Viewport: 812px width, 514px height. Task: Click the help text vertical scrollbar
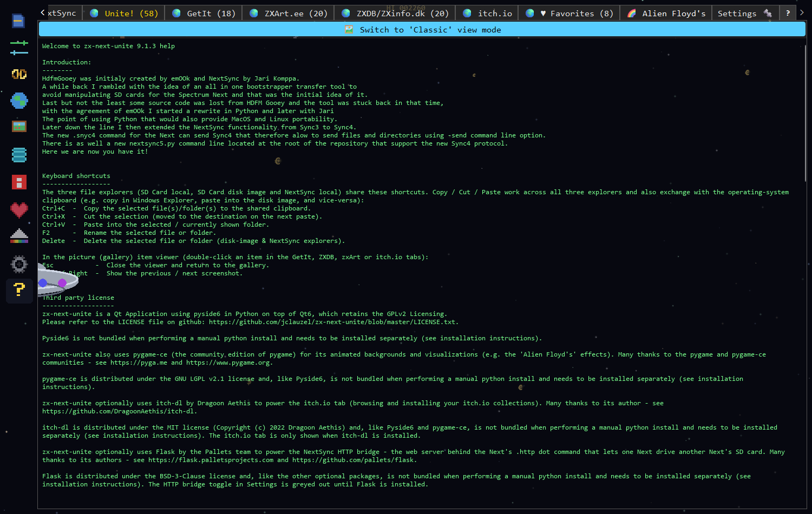(806, 273)
